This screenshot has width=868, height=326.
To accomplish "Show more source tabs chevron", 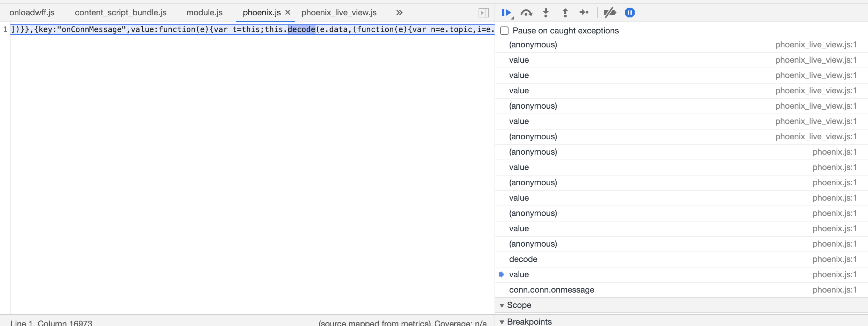I will [x=399, y=13].
